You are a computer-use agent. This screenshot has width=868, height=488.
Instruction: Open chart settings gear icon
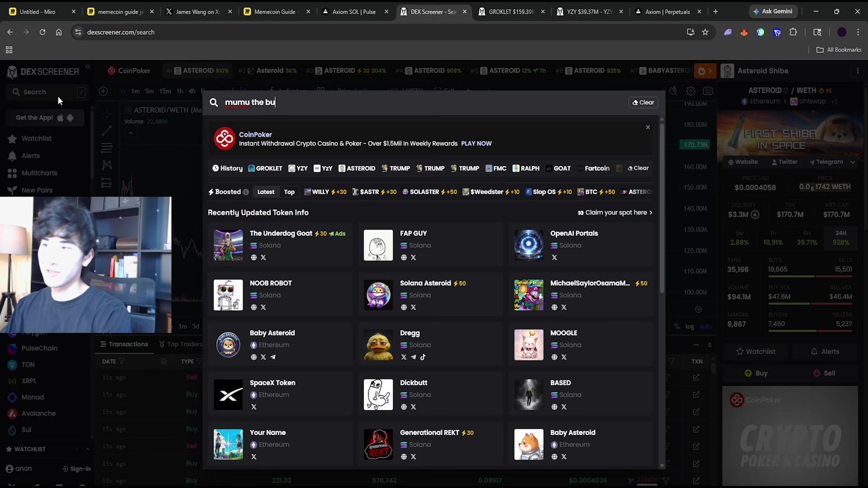click(x=691, y=91)
